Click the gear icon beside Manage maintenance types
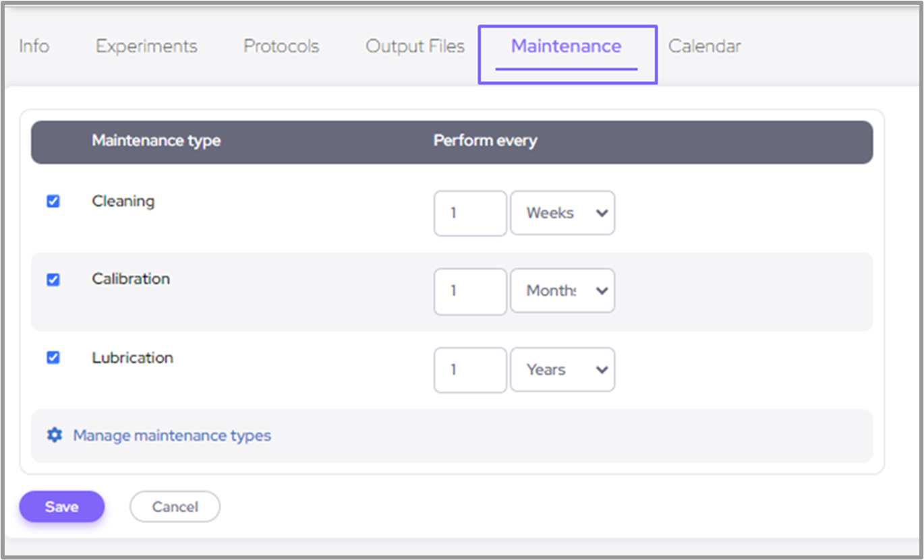The width and height of the screenshot is (924, 560). tap(54, 435)
